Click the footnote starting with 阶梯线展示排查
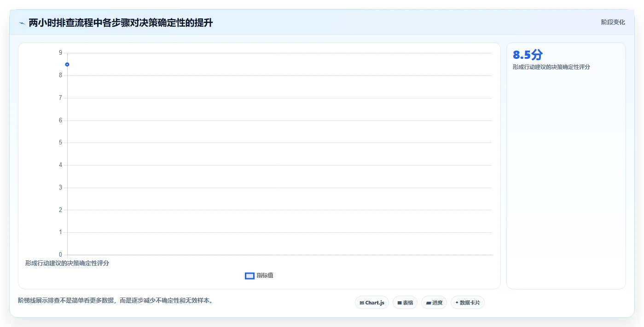644x327 pixels. coord(116,300)
